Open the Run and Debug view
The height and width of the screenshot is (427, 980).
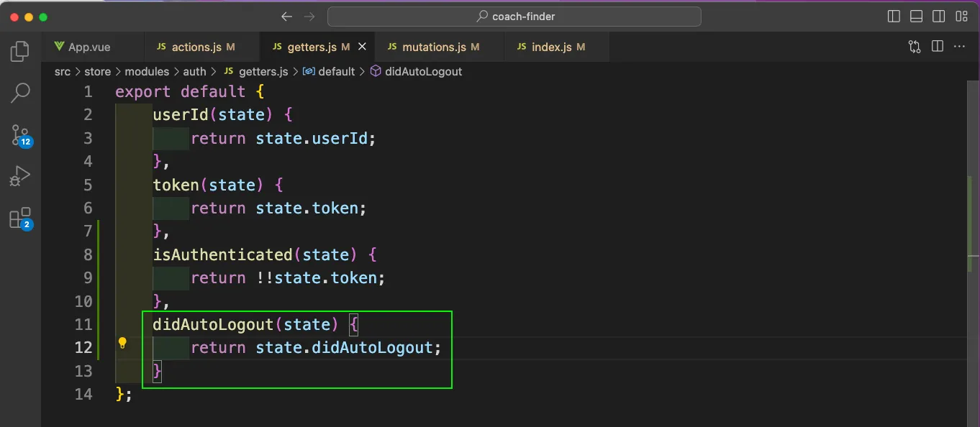[x=20, y=176]
